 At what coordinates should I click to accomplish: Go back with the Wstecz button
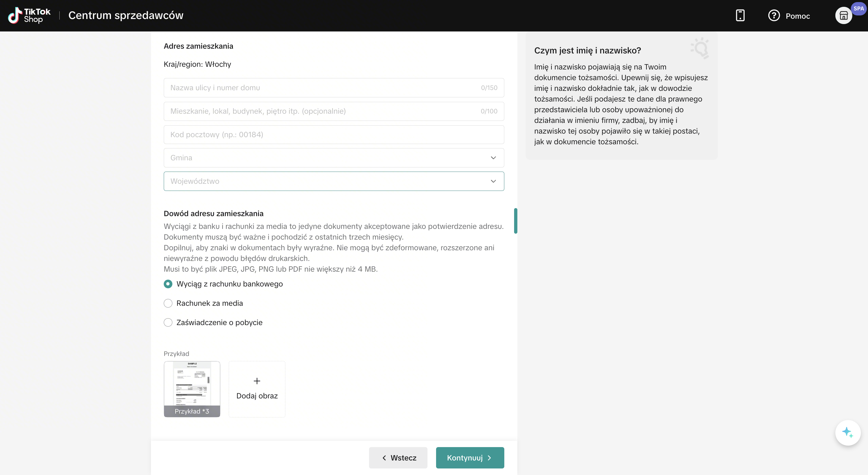398,457
